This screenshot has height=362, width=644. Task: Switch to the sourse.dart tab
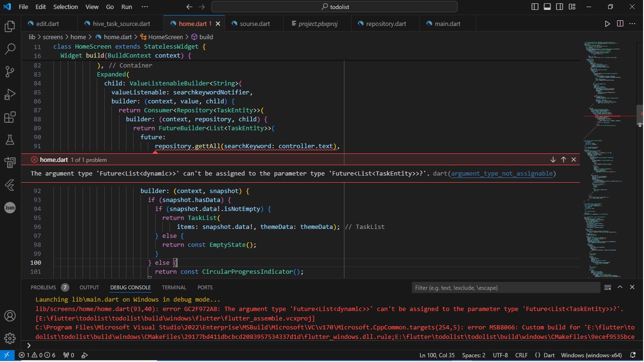(x=255, y=24)
